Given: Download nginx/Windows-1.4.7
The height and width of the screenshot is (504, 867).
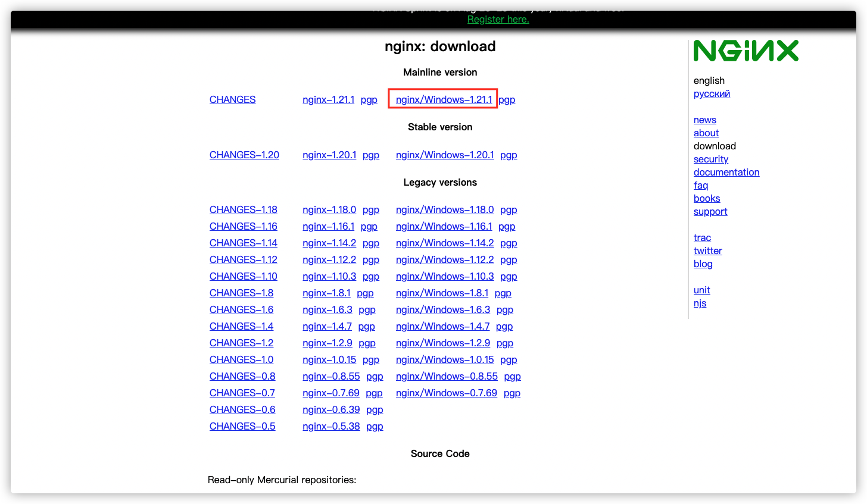Looking at the screenshot, I should pyautogui.click(x=442, y=327).
